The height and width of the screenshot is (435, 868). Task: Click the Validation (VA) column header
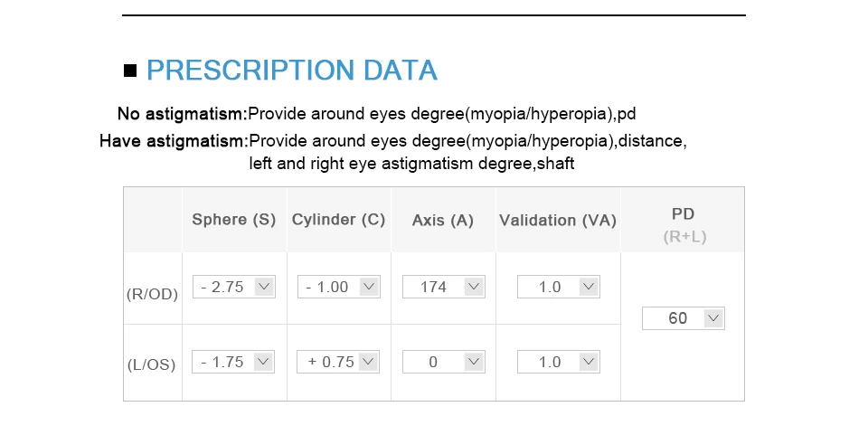[558, 221]
